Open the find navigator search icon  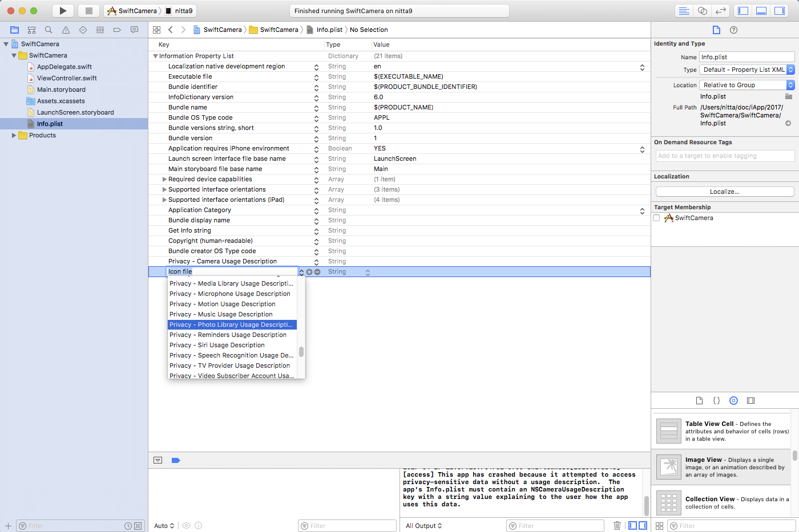(x=49, y=30)
